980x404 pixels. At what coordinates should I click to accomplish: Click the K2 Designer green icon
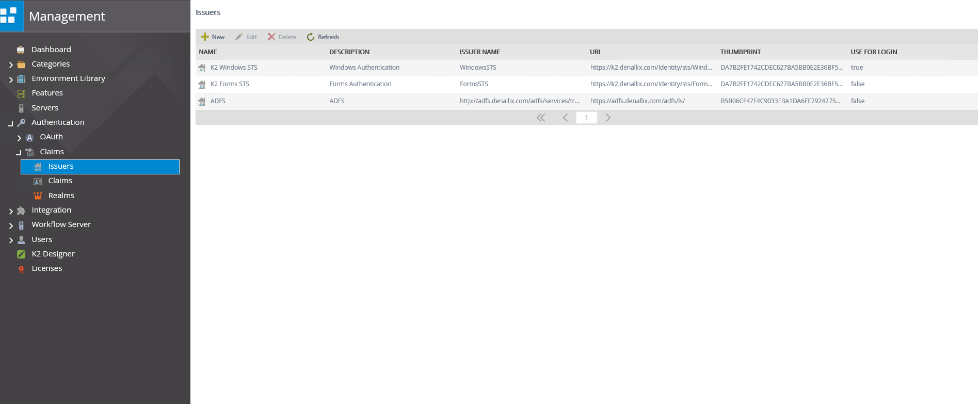tap(21, 254)
